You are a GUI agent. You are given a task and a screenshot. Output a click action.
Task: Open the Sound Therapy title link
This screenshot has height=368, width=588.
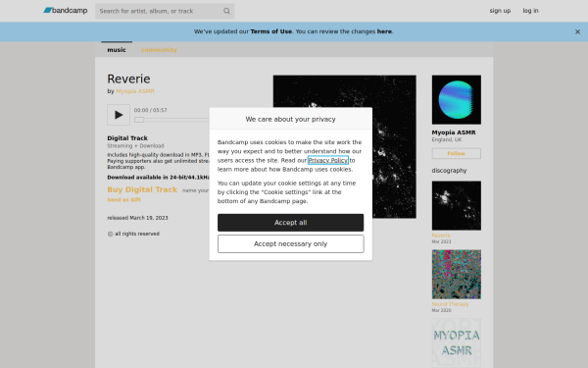point(450,304)
